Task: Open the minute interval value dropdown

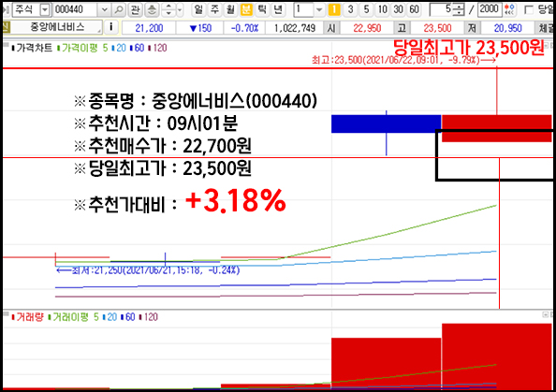Action: [x=319, y=9]
